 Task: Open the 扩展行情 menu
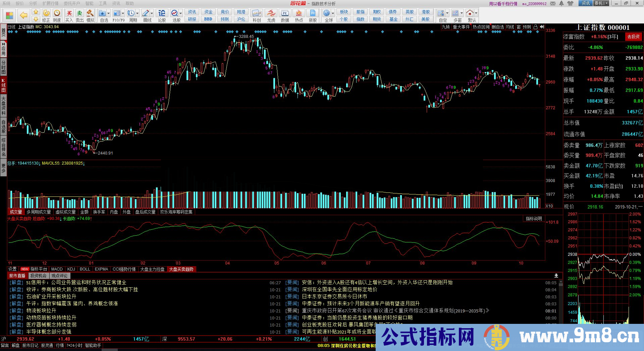pos(50,3)
